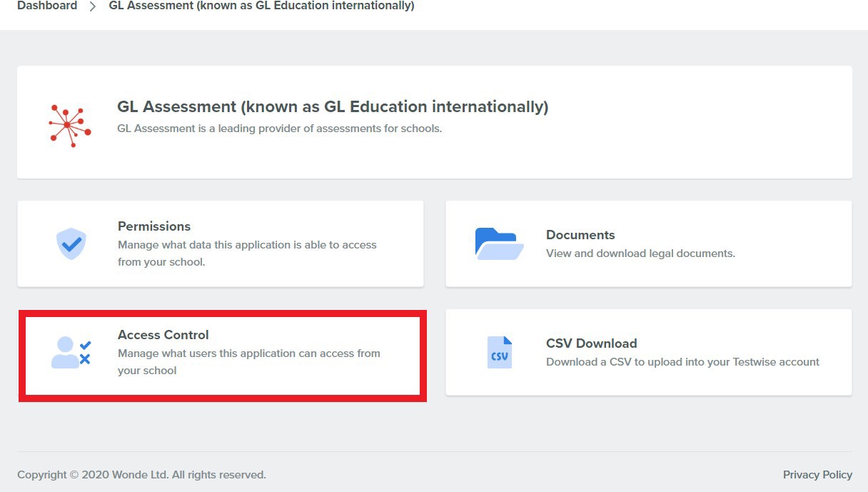The height and width of the screenshot is (492, 868).
Task: Click the GL Assessment red network logo
Action: 70,126
